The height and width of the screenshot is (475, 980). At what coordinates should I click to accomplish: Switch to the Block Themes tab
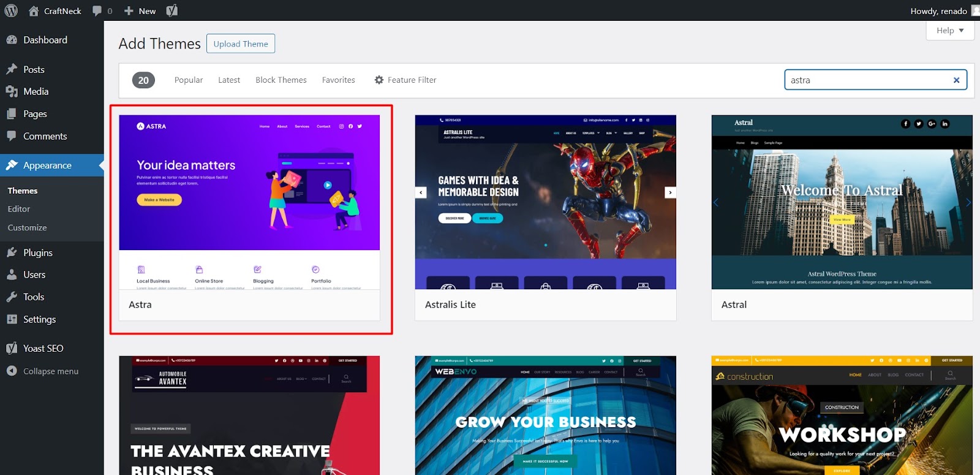point(281,80)
